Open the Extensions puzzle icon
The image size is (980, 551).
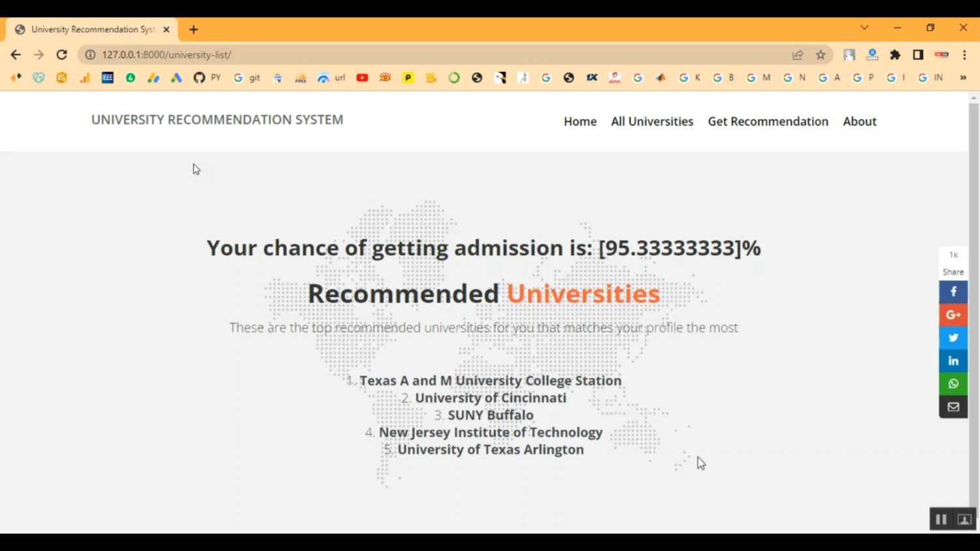pyautogui.click(x=895, y=55)
